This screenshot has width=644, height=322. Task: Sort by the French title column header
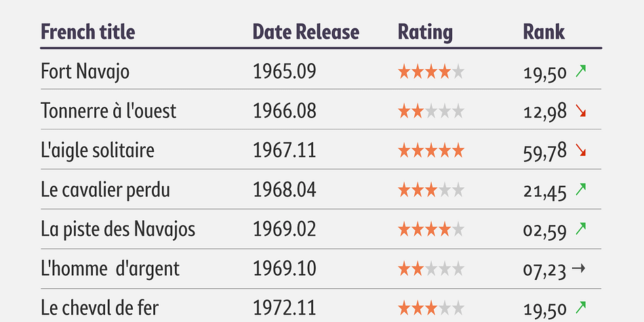click(88, 32)
